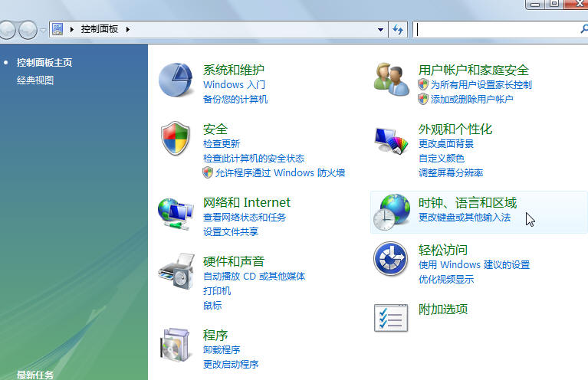Open the 时钟、语言和区域 heading
This screenshot has height=380, width=588.
[x=467, y=203]
